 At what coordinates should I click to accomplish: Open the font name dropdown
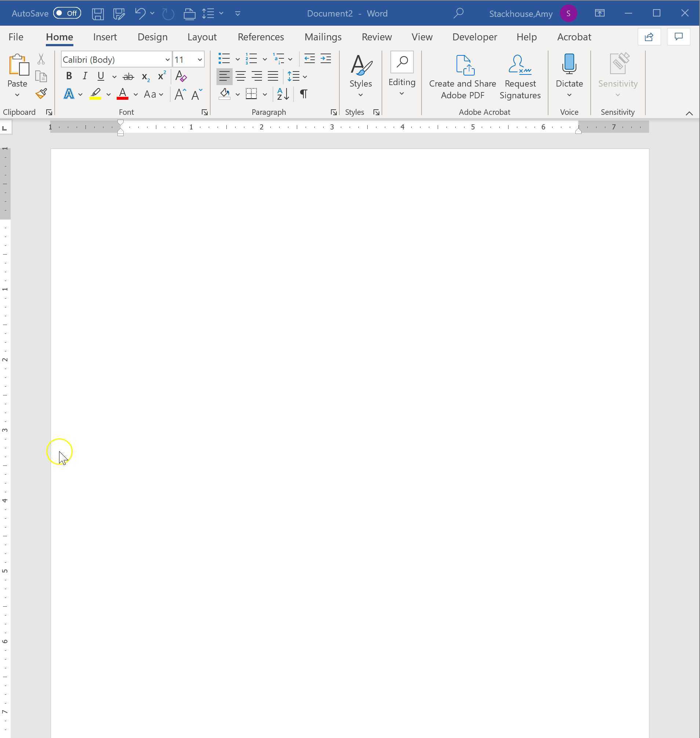click(168, 60)
